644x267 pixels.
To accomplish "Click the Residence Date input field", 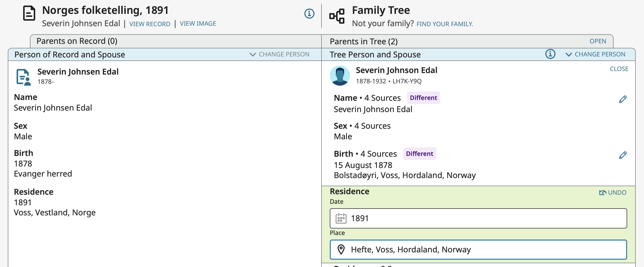I will [x=478, y=218].
